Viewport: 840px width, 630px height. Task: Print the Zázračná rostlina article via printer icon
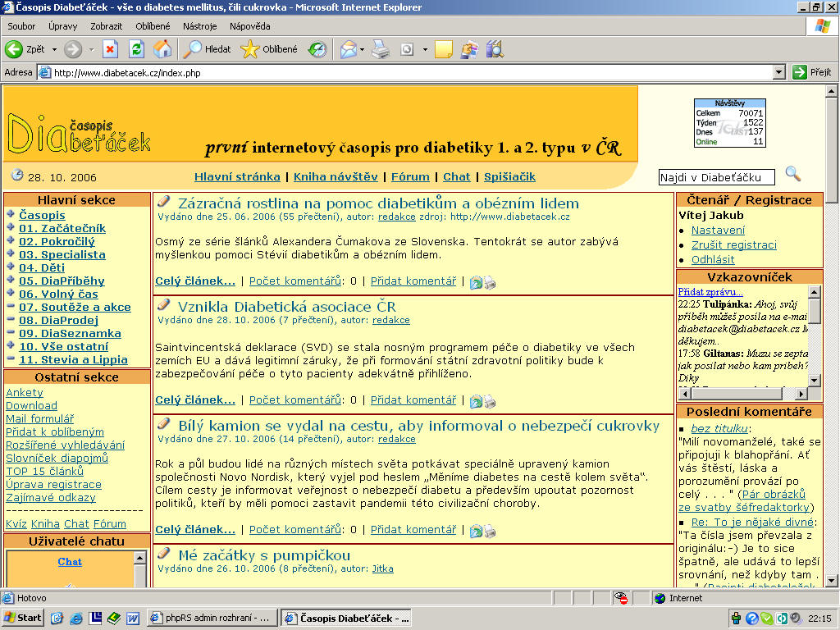coord(491,282)
